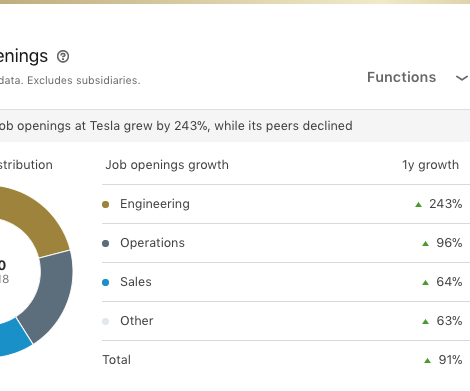The height and width of the screenshot is (391, 470).
Task: Click the green arrow beside 243%
Action: coord(418,204)
